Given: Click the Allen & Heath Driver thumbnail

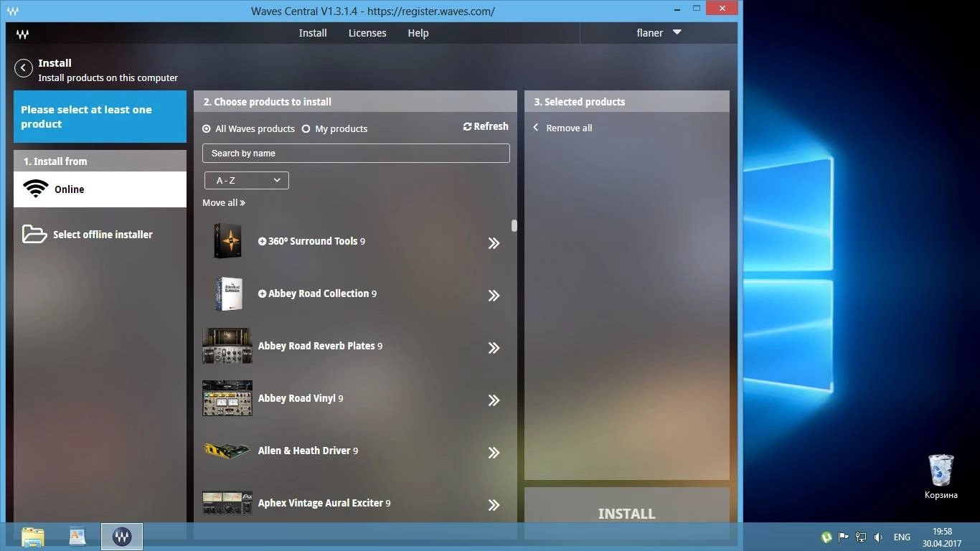Looking at the screenshot, I should point(227,451).
